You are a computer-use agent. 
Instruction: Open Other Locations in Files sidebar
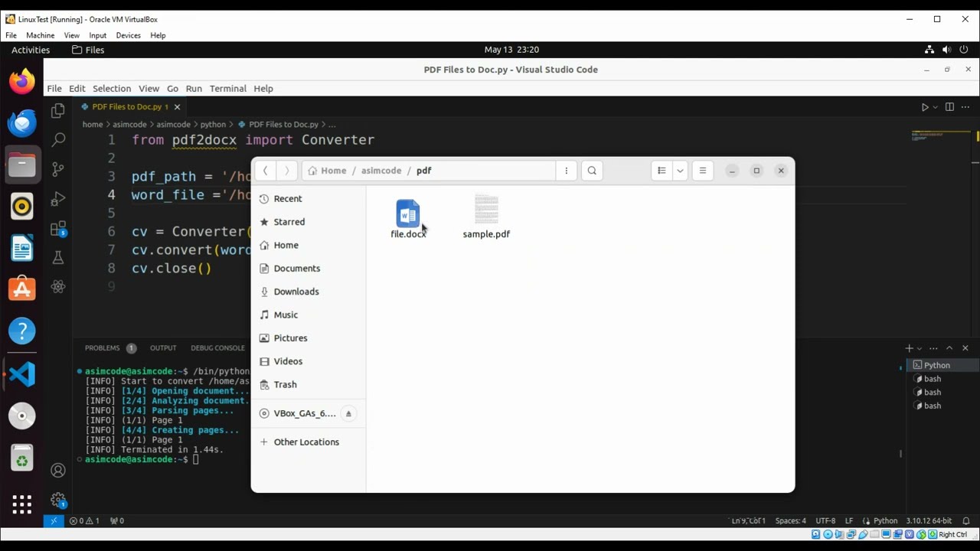pyautogui.click(x=309, y=442)
